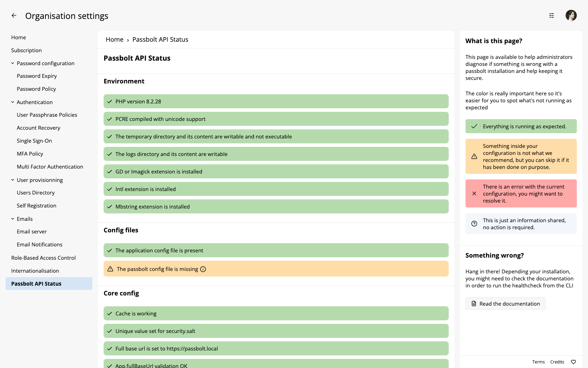Click the warning triangle in the legend panel
Viewport: 588px width, 368px height.
(x=474, y=156)
